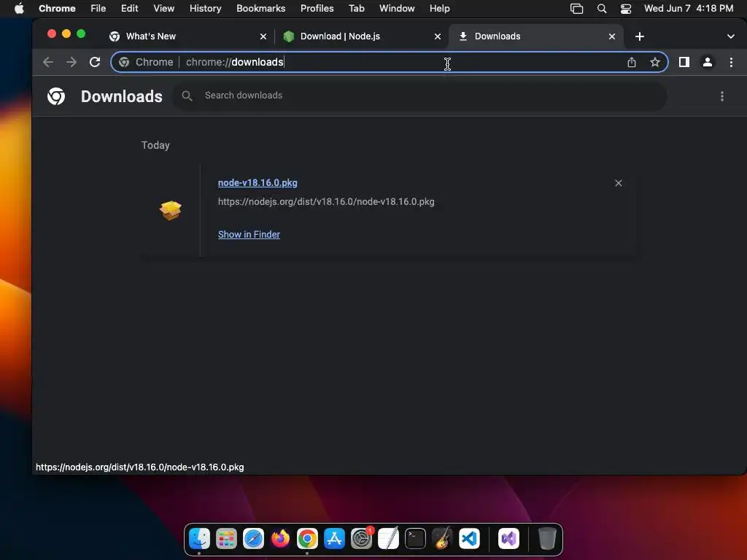Click the browser back arrow

[47, 62]
